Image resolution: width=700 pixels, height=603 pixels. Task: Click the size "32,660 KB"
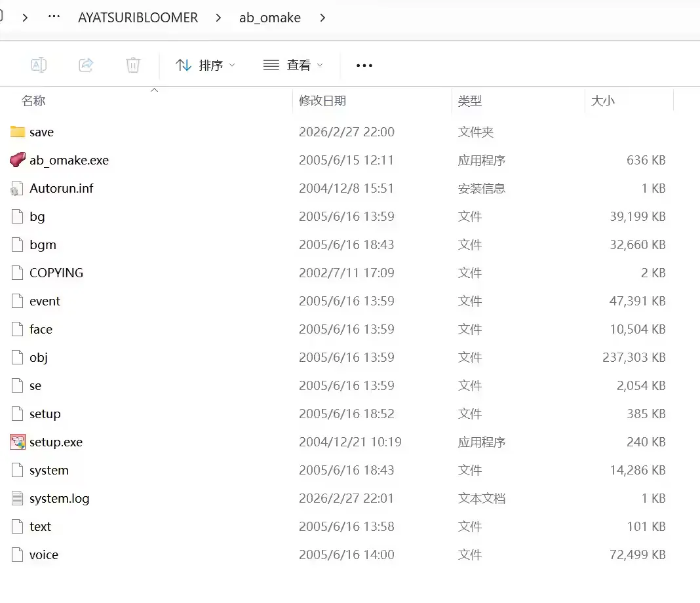coord(638,244)
